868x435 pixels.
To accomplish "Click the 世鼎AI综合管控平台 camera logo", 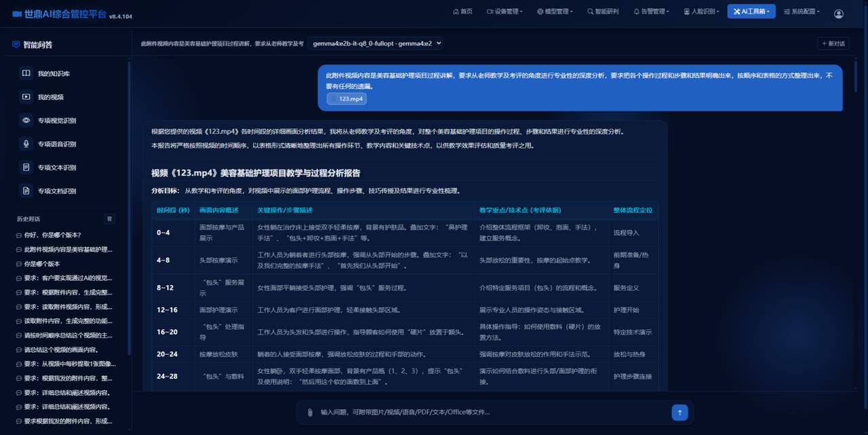I will pos(17,13).
